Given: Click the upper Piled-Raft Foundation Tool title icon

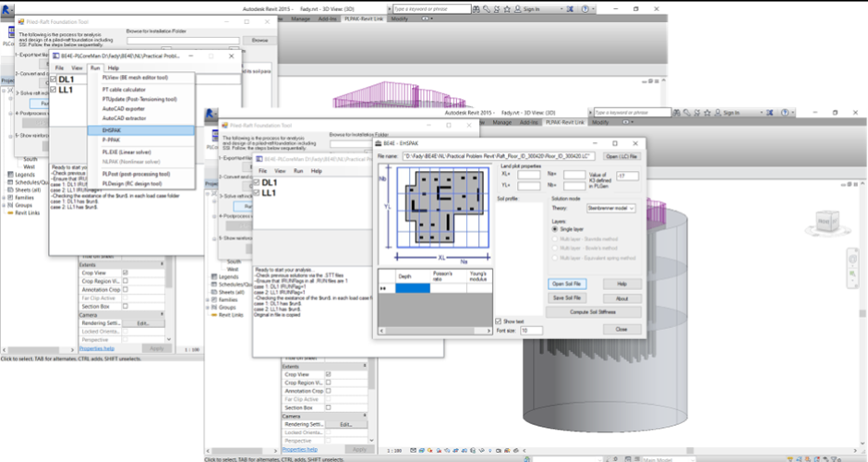Looking at the screenshot, I should pos(21,22).
